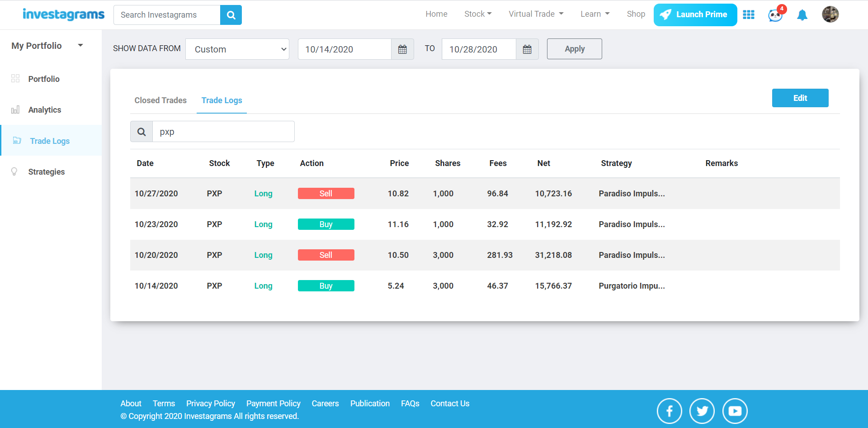Visit the YouTube channel icon in footer
868x428 pixels.
(x=735, y=411)
